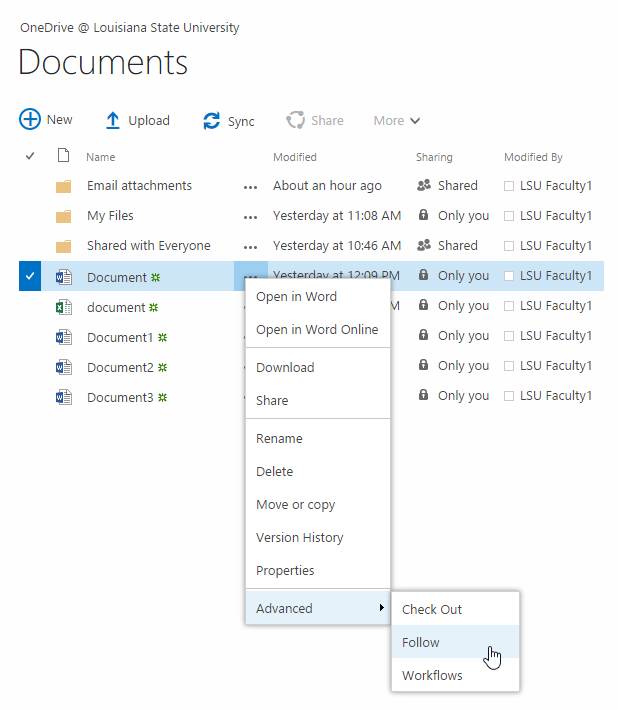Open ellipsis menu for My Files

(x=250, y=217)
